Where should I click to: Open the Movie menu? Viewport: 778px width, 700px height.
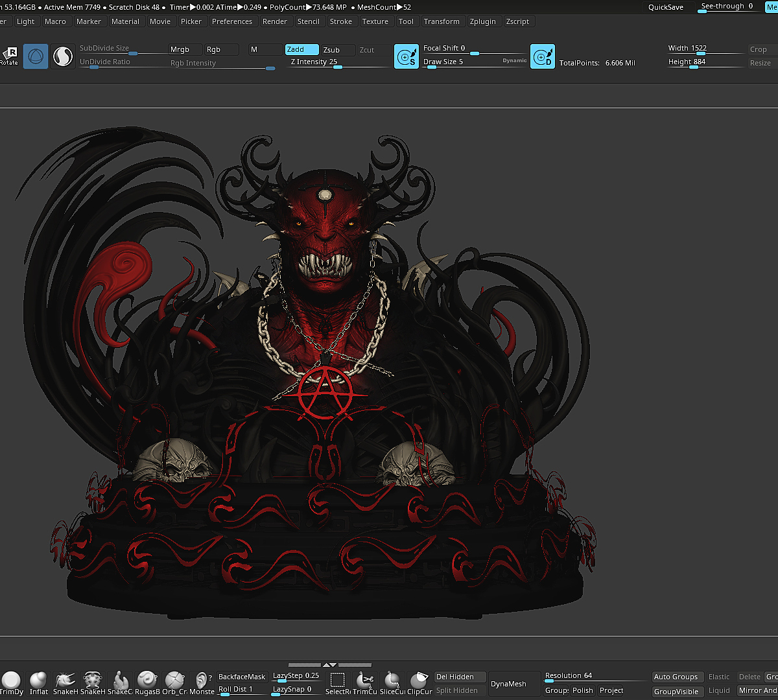(160, 21)
